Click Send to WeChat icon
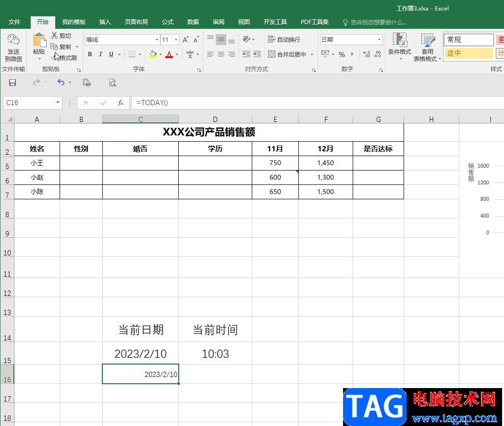Screen dimensions: 504x426 point(13,47)
